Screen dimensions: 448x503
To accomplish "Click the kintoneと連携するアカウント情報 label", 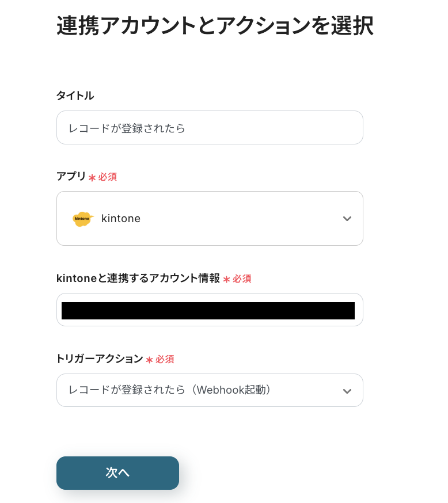I will pyautogui.click(x=138, y=279).
